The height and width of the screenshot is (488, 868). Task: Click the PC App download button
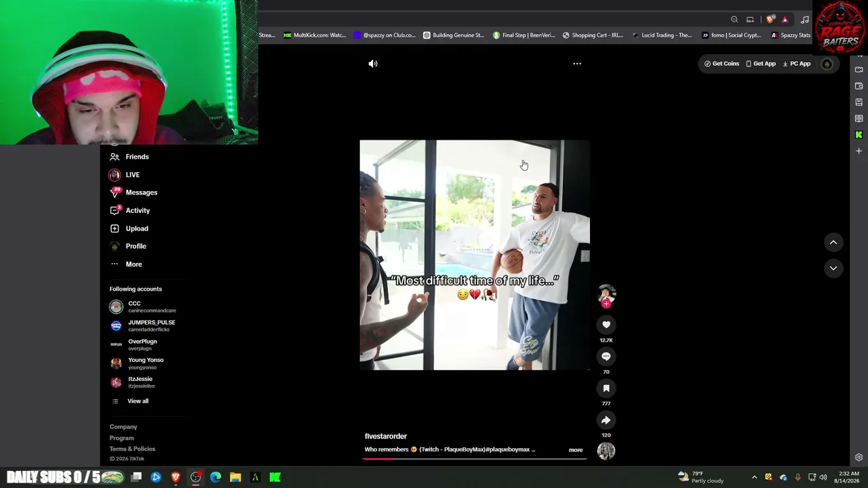(x=797, y=64)
